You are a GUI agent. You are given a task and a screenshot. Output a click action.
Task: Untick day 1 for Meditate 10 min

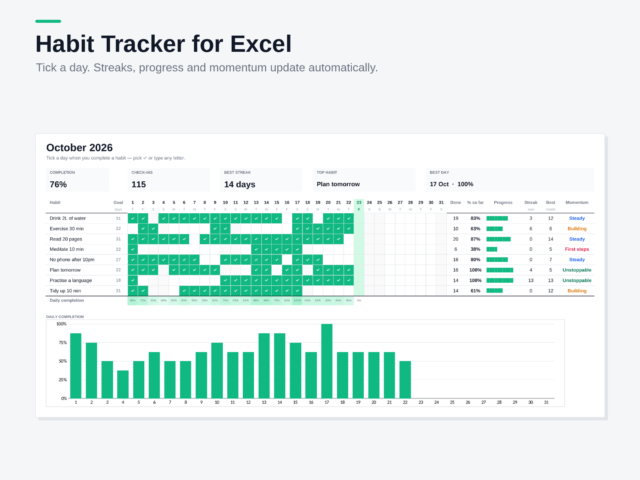tap(133, 249)
